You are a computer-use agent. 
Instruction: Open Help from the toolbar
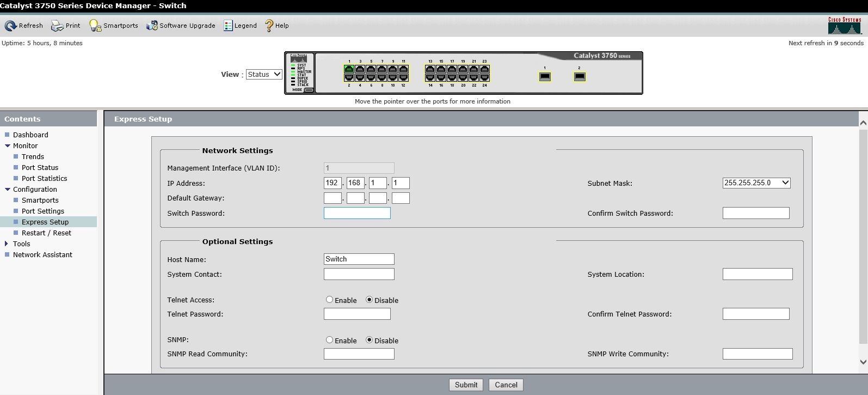[x=277, y=26]
